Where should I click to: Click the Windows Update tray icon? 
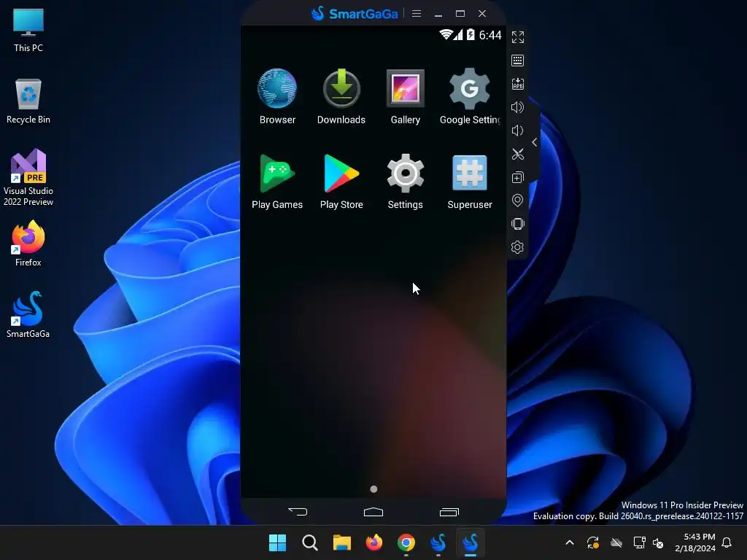[593, 542]
